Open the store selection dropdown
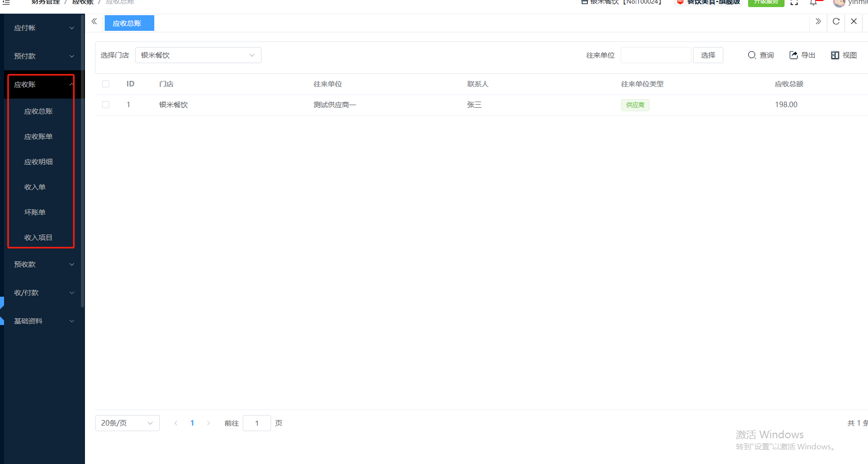The width and height of the screenshot is (868, 464). click(198, 55)
